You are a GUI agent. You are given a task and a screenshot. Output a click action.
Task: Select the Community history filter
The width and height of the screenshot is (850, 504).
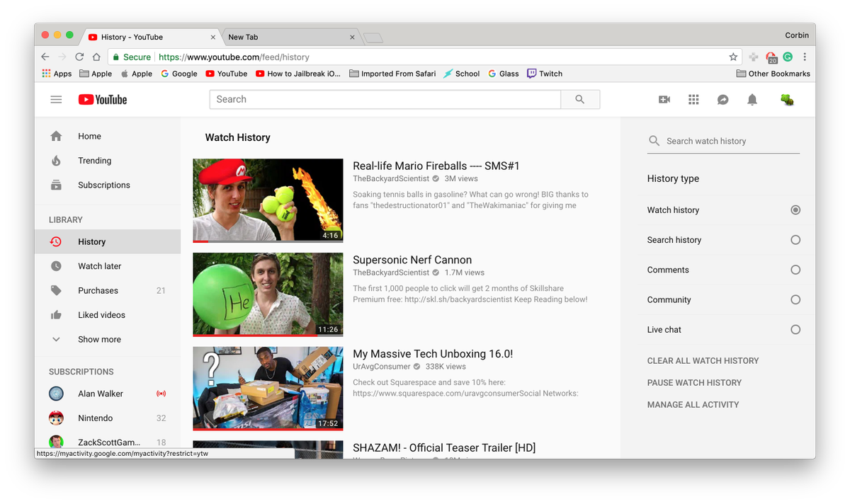click(x=795, y=299)
